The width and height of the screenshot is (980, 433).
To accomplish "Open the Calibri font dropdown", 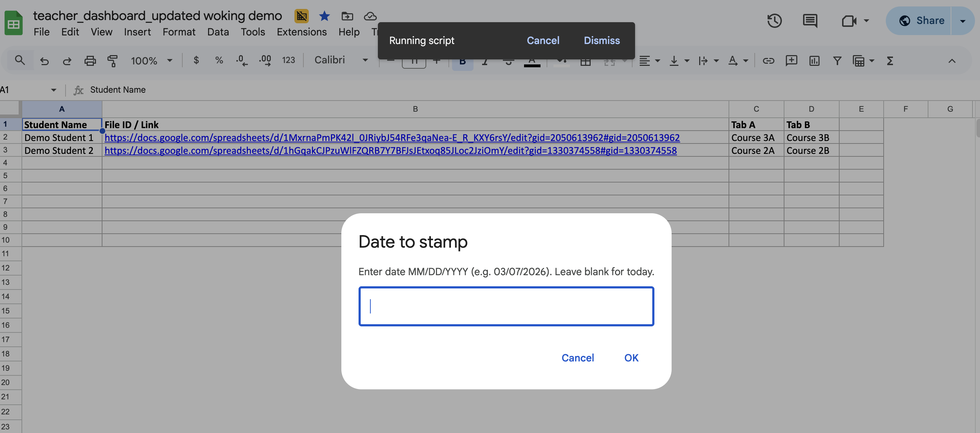I will tap(341, 60).
